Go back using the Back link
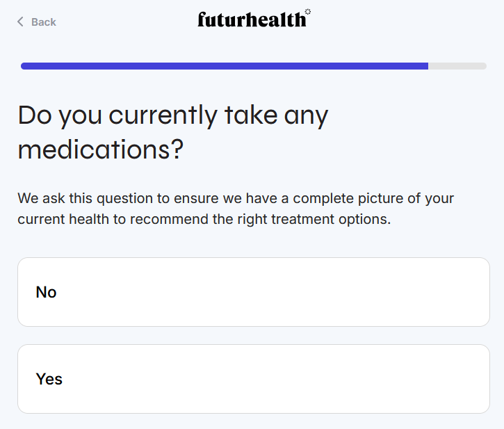Viewport: 504px width, 429px height. (x=43, y=22)
